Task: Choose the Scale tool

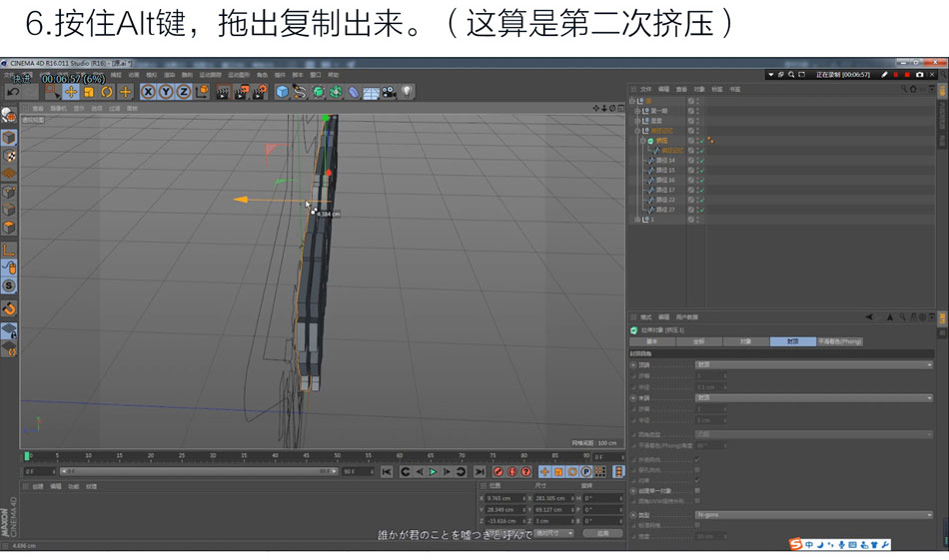Action: (x=89, y=92)
